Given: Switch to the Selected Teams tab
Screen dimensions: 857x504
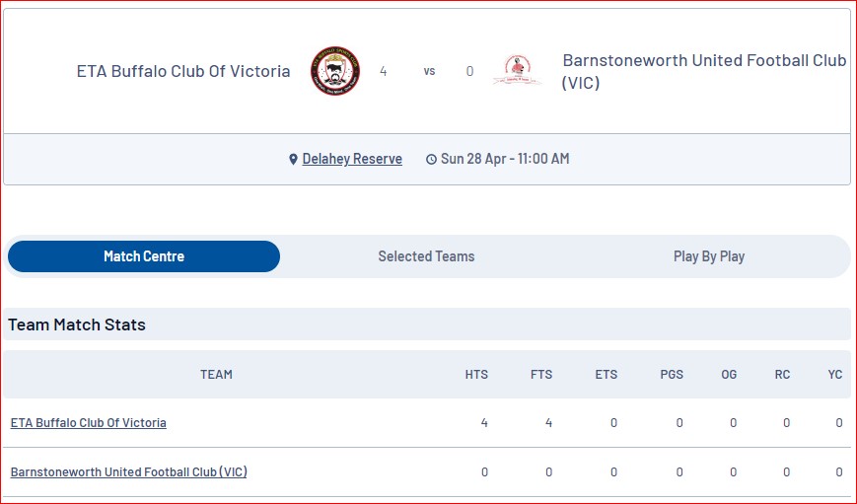Looking at the screenshot, I should point(426,256).
